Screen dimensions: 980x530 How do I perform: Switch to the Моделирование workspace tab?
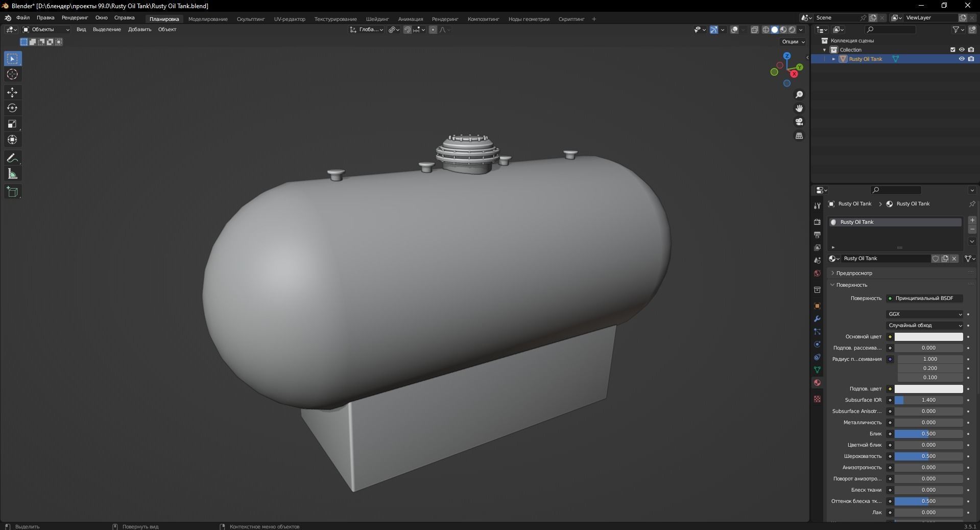tap(208, 19)
